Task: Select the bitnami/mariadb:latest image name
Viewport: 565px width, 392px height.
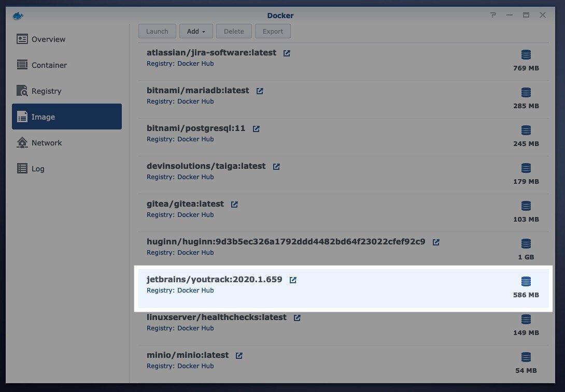Action: pos(198,90)
